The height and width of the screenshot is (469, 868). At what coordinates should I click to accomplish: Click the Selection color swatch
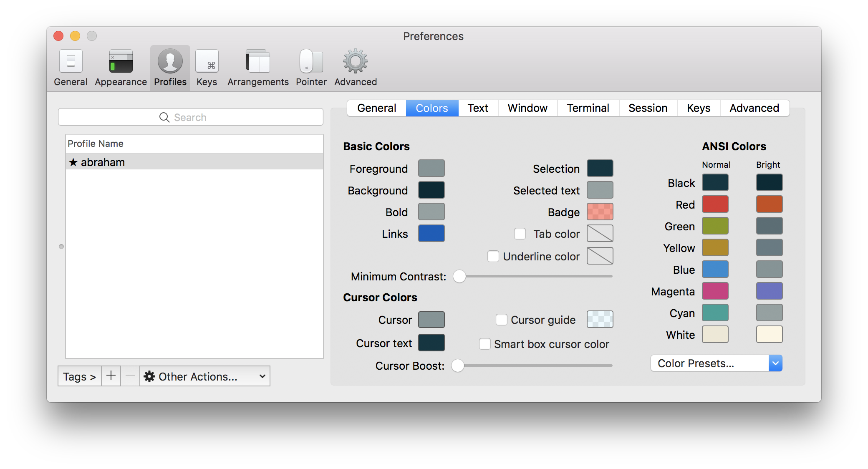pyautogui.click(x=600, y=168)
